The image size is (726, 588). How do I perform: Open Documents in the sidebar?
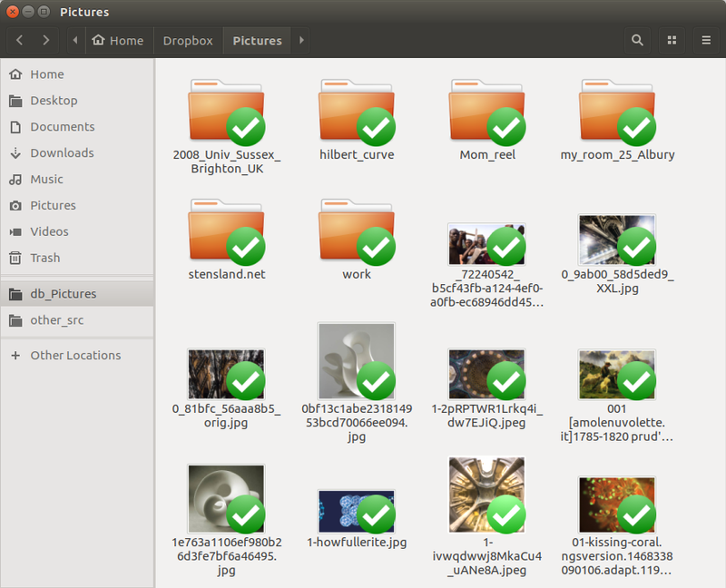tap(62, 126)
